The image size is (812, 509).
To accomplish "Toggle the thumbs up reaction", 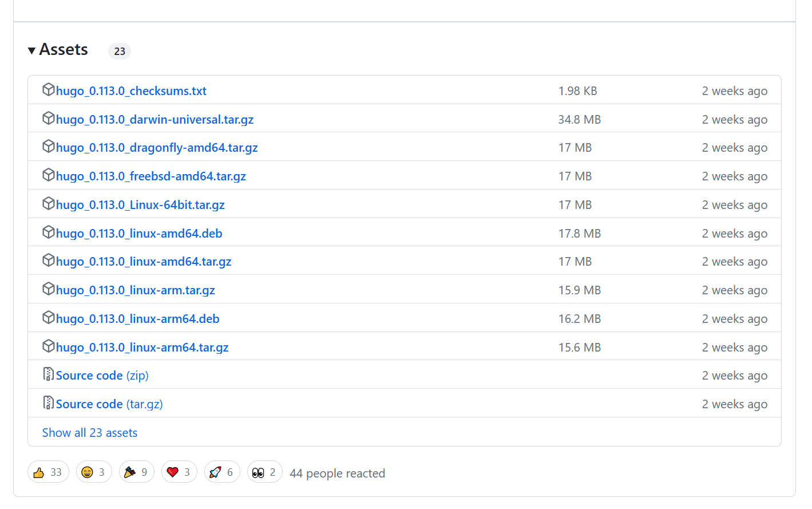I will tap(48, 472).
